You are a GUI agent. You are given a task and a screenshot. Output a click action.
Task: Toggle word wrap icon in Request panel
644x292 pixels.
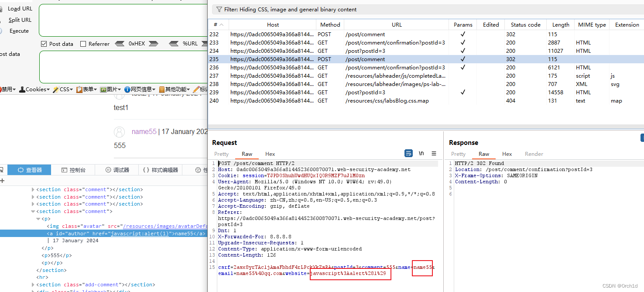pyautogui.click(x=408, y=153)
